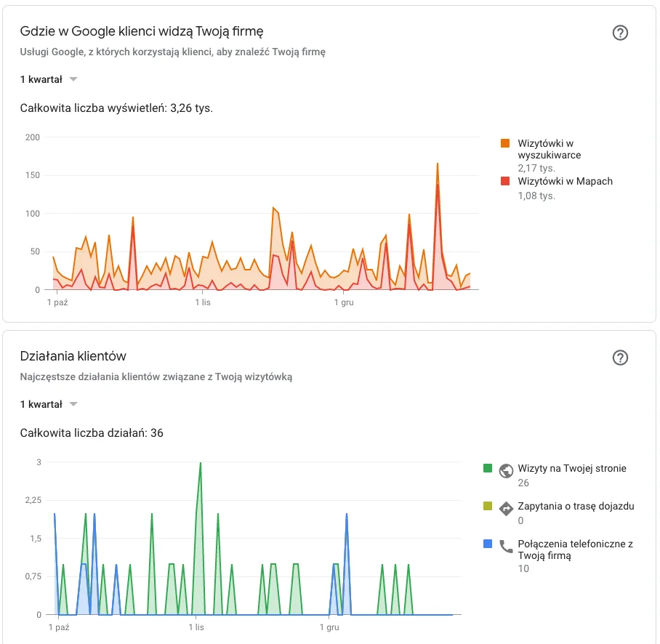660x644 pixels.
Task: Click the green Wizyty na Twojej stronie swatch
Action: click(488, 469)
